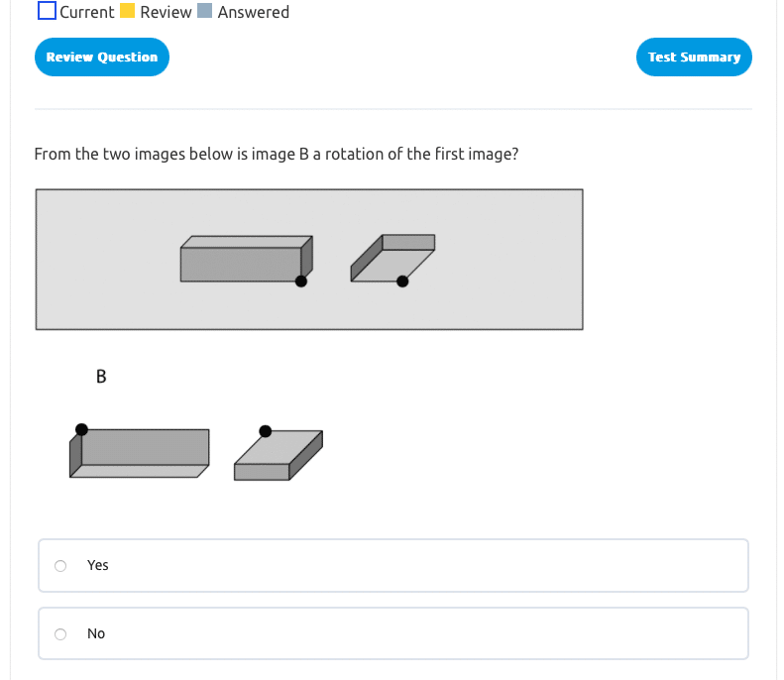Click the black dot on B's flat slab

point(265,431)
